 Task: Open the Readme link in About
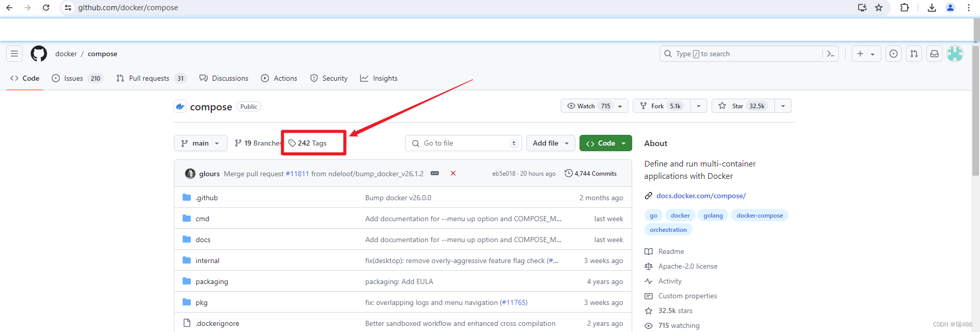point(671,251)
